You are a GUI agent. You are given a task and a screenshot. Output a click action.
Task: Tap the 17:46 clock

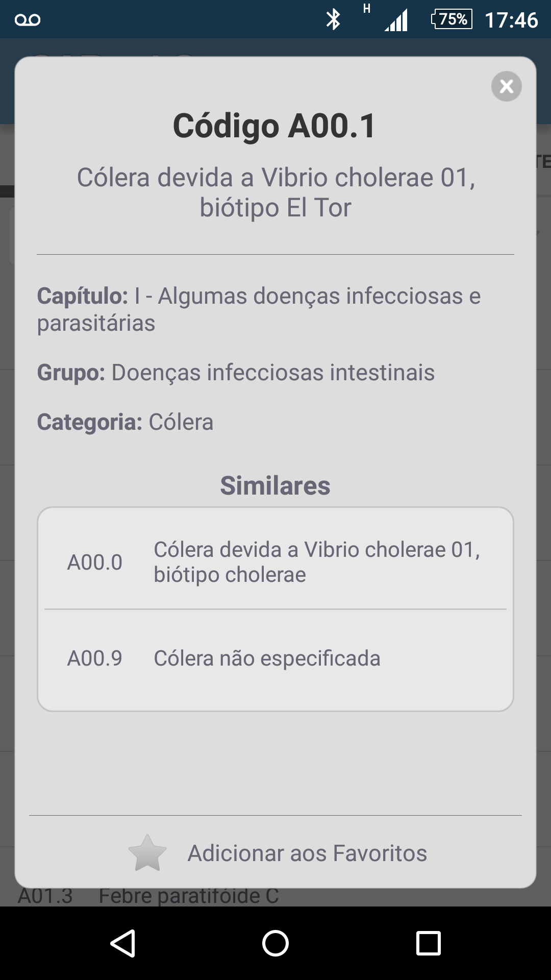click(511, 20)
